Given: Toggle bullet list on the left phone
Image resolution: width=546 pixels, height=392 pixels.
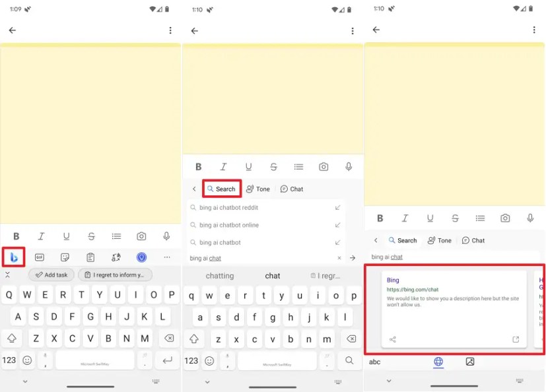Looking at the screenshot, I should point(116,236).
